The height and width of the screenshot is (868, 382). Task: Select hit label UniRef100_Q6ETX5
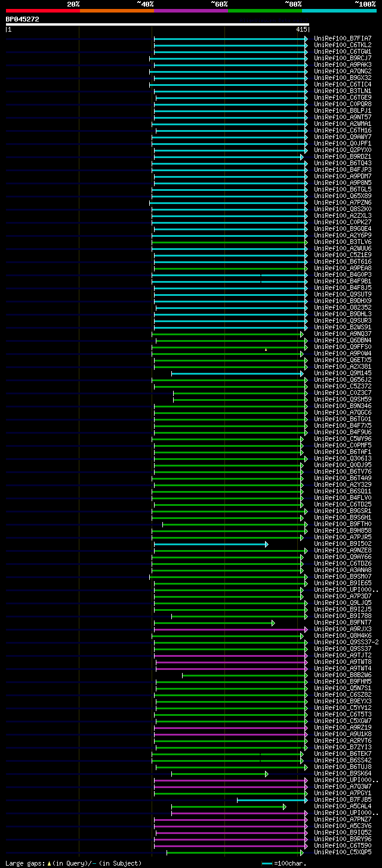point(342,360)
